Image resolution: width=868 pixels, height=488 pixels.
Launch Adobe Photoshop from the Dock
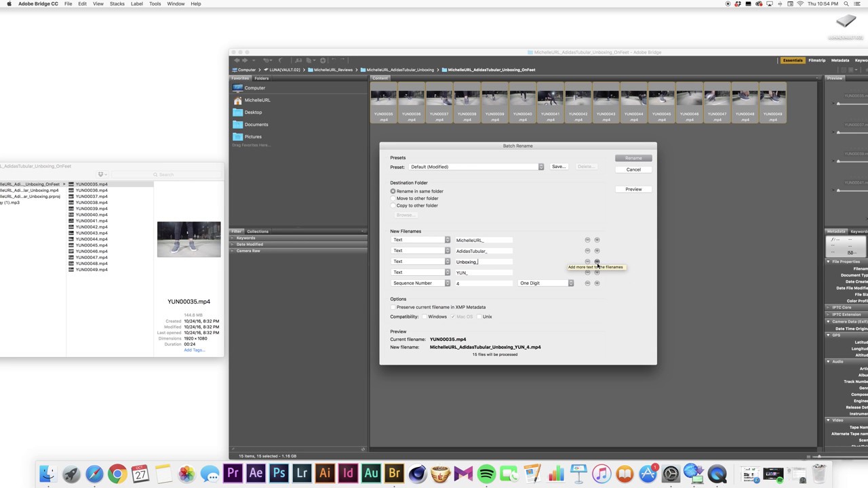pyautogui.click(x=279, y=473)
